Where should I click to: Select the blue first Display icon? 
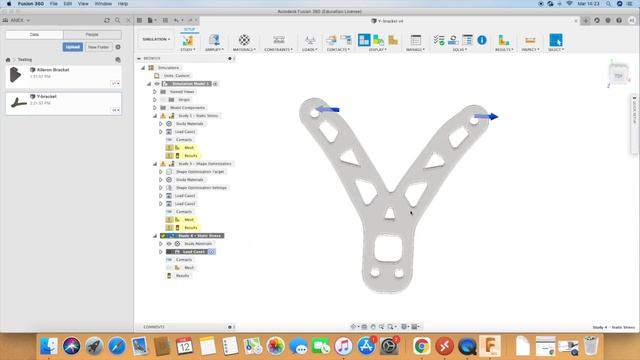[364, 40]
